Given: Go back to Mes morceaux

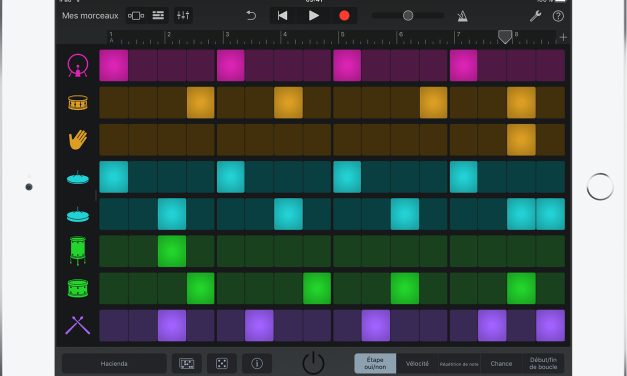Looking at the screenshot, I should click(x=90, y=16).
